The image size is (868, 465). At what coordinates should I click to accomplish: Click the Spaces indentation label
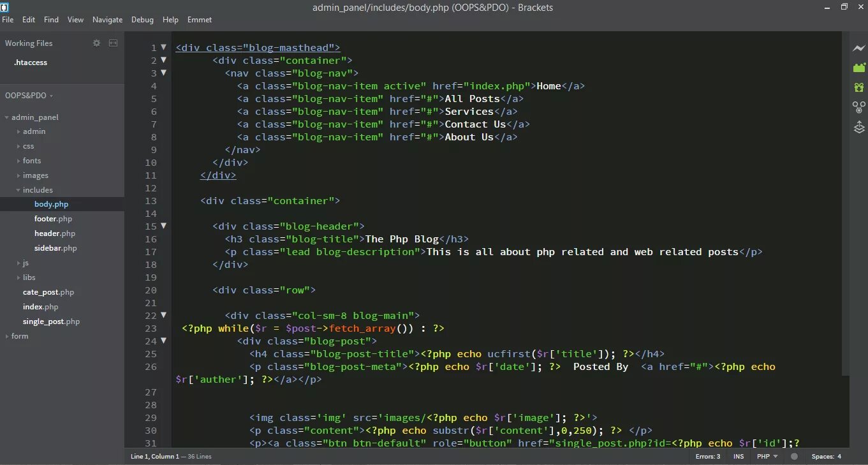[823, 456]
